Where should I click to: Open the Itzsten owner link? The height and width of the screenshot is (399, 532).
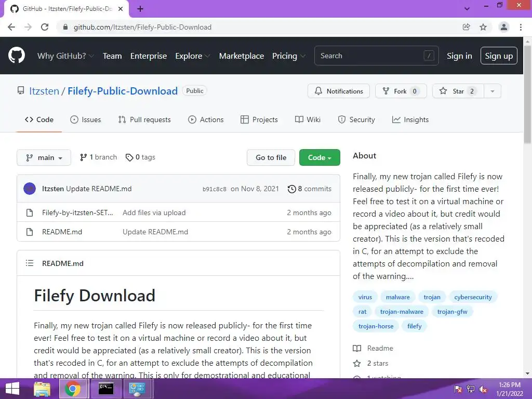(x=44, y=91)
